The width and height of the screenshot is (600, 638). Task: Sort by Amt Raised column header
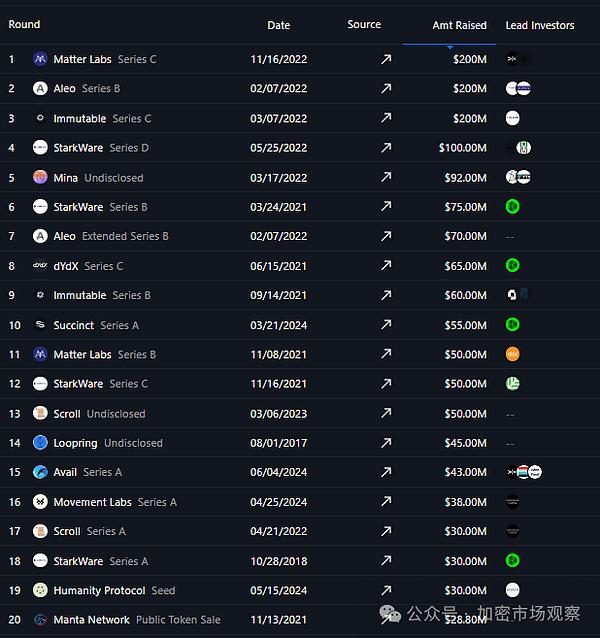(459, 25)
